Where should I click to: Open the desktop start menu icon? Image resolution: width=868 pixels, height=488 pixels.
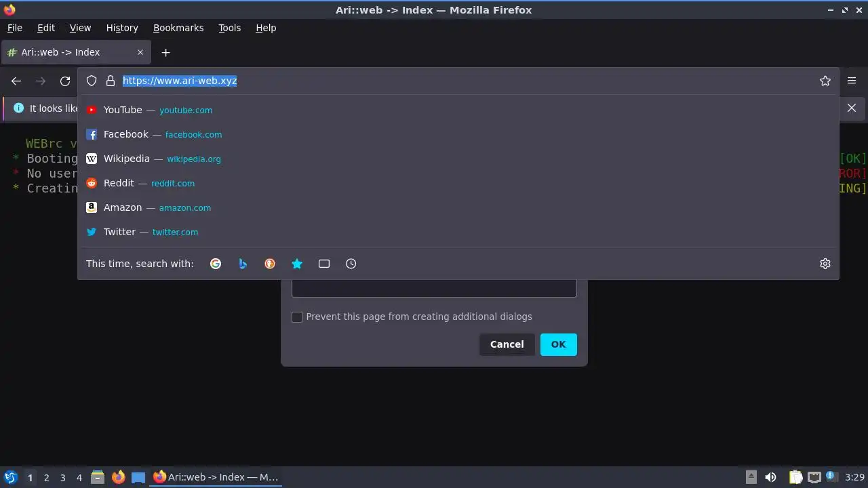[x=10, y=477]
